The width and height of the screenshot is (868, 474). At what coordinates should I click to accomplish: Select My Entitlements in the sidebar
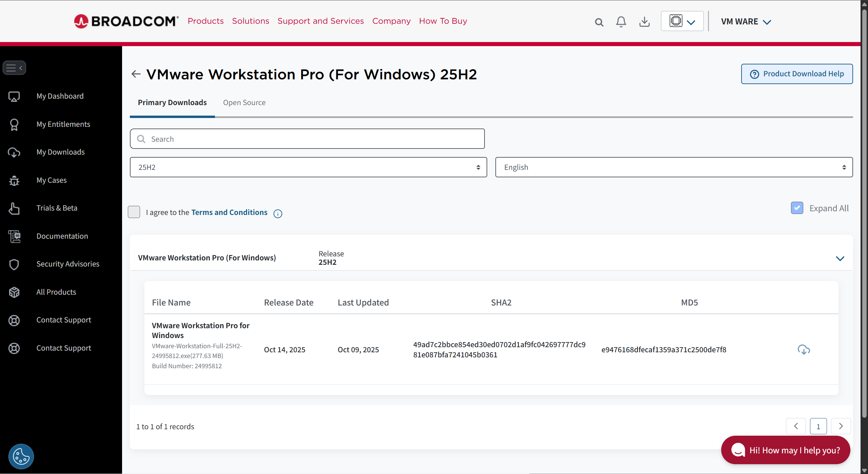point(63,124)
